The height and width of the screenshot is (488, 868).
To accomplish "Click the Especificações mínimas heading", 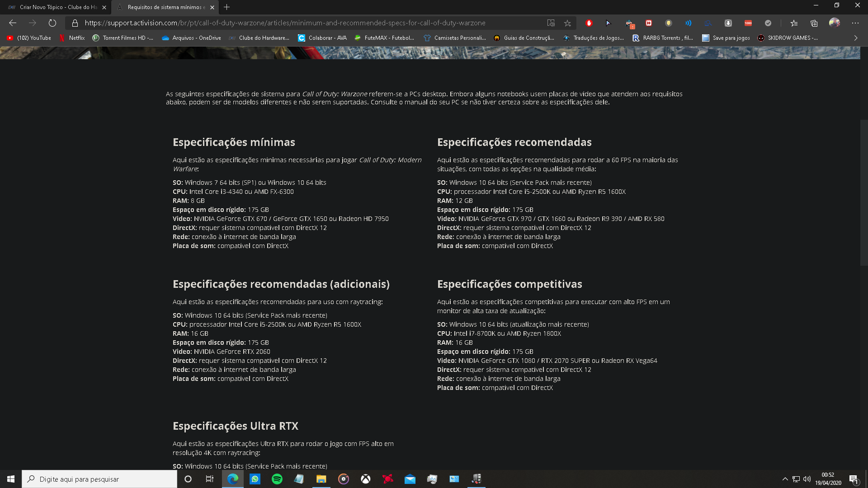I will tap(234, 142).
